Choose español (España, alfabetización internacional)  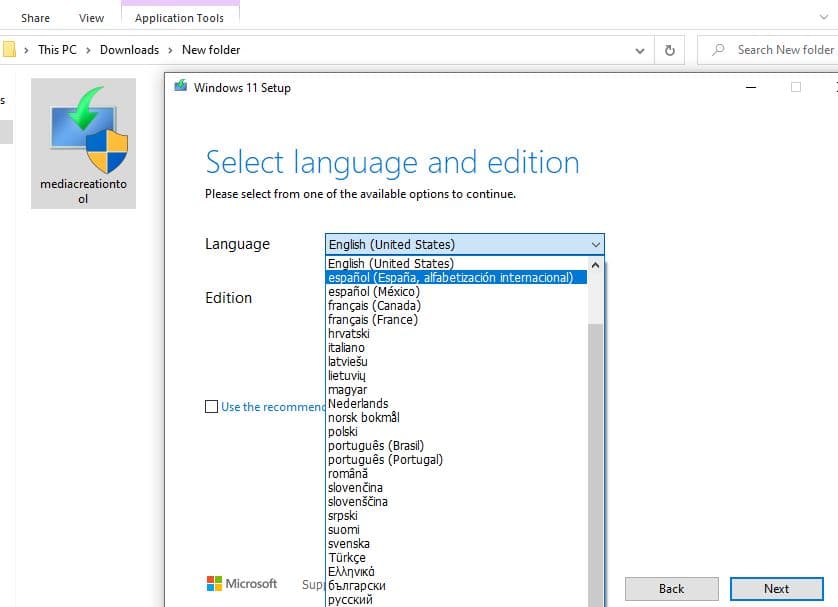(456, 277)
